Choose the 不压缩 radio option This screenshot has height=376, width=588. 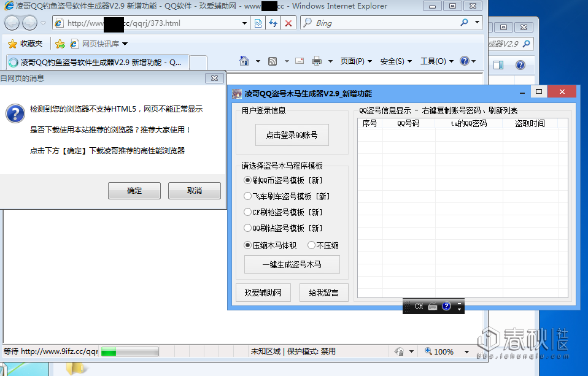311,245
